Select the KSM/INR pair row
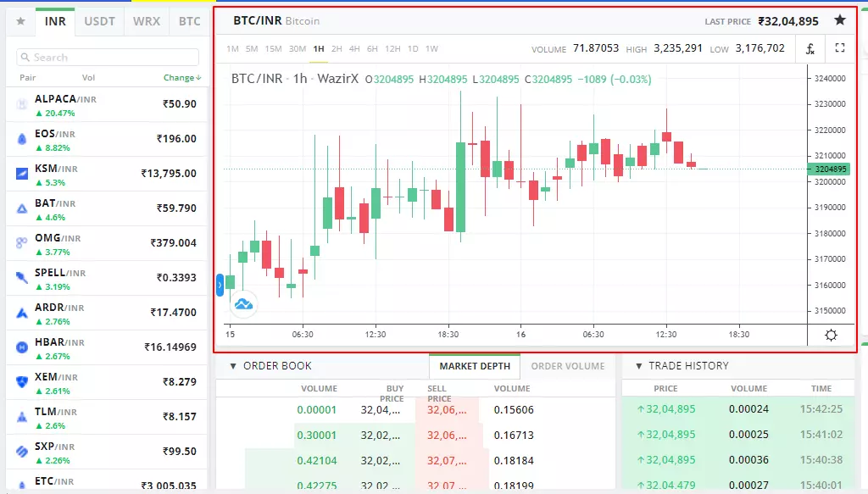 pos(107,174)
